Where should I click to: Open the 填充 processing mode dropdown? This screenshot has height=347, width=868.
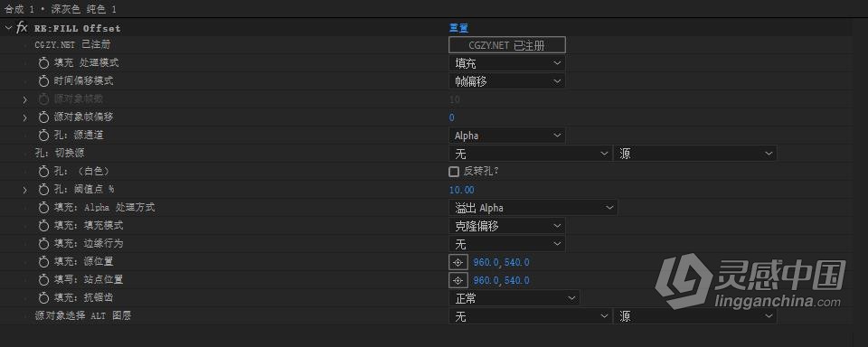tap(506, 63)
